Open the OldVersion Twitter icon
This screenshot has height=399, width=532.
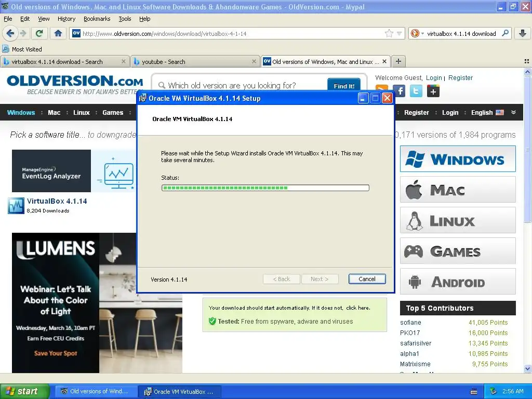click(x=416, y=91)
